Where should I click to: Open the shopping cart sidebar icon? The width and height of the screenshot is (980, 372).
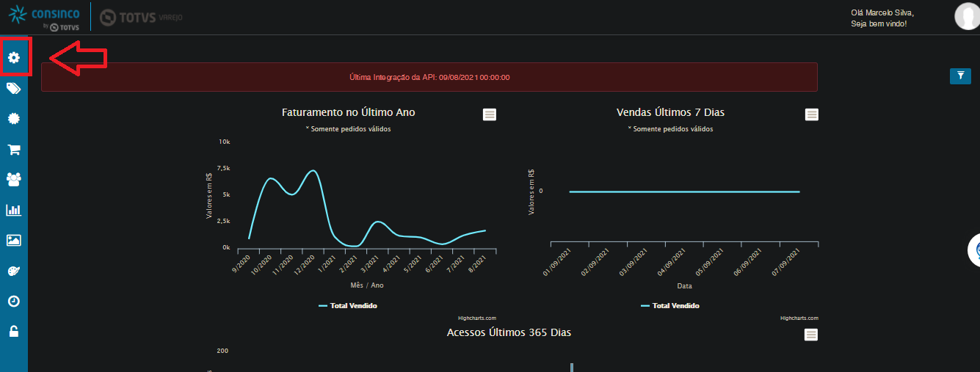pos(14,149)
